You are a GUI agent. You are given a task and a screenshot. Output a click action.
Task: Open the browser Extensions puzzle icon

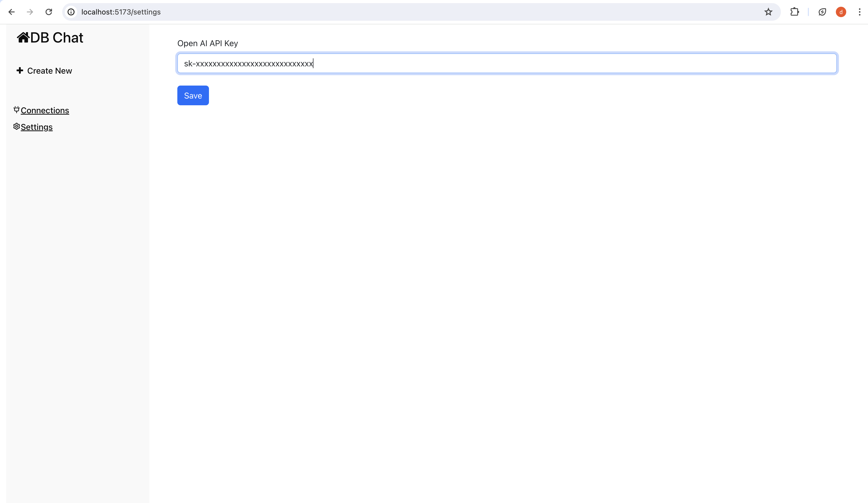[794, 12]
